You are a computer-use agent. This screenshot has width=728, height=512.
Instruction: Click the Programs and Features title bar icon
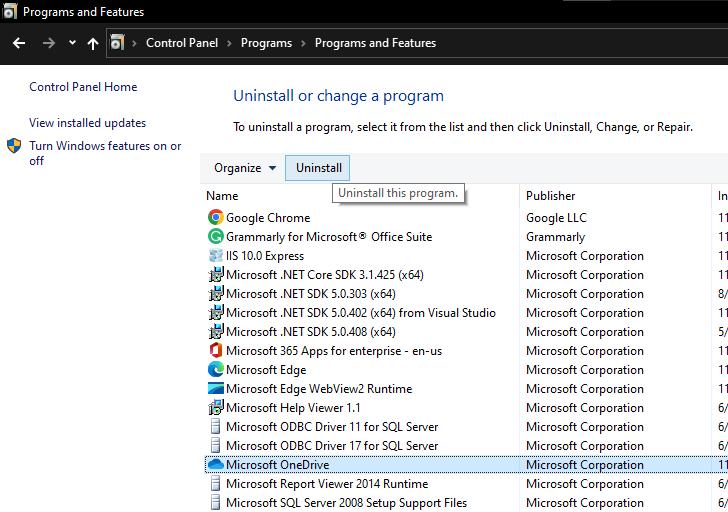click(x=9, y=11)
